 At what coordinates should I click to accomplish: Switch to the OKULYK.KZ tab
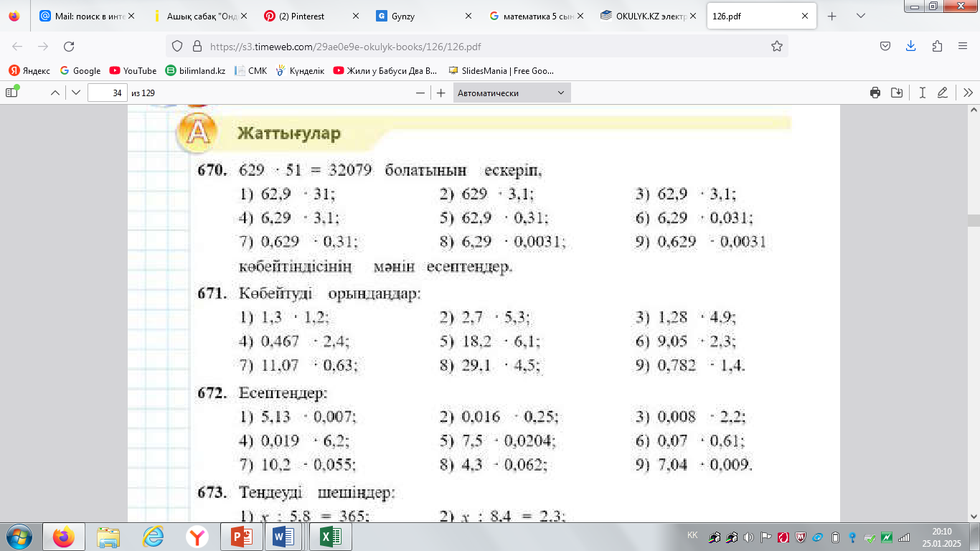(649, 16)
